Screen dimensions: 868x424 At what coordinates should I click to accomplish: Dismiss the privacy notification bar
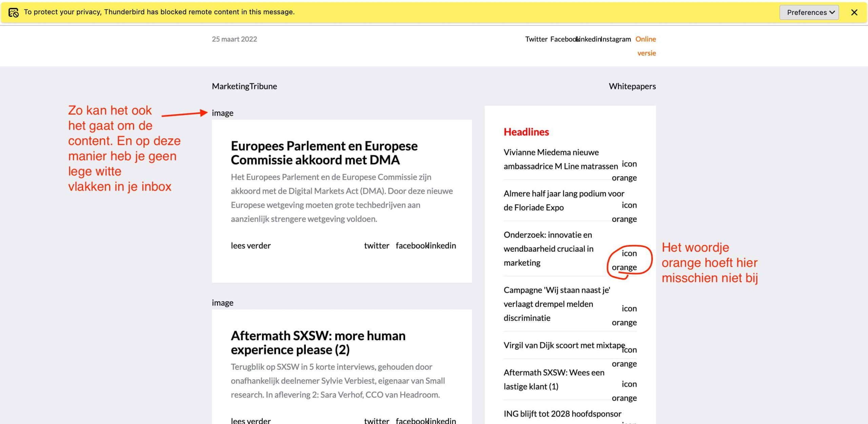click(854, 13)
